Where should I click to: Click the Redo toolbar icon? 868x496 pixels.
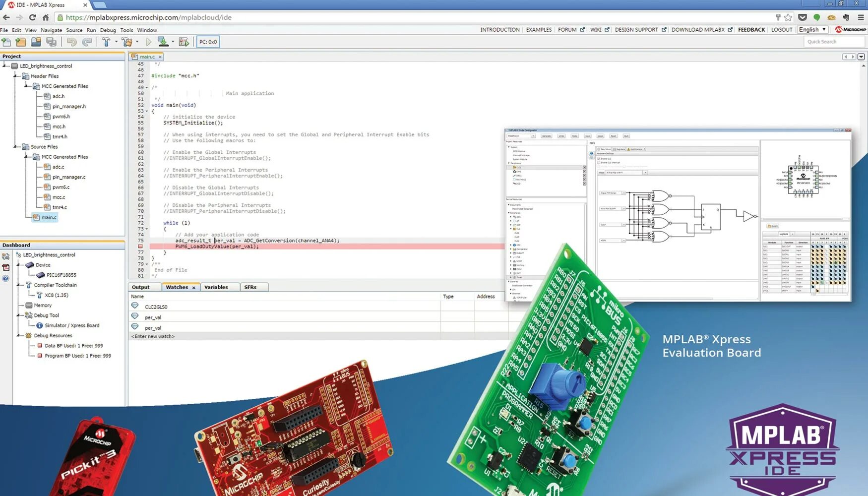click(87, 42)
